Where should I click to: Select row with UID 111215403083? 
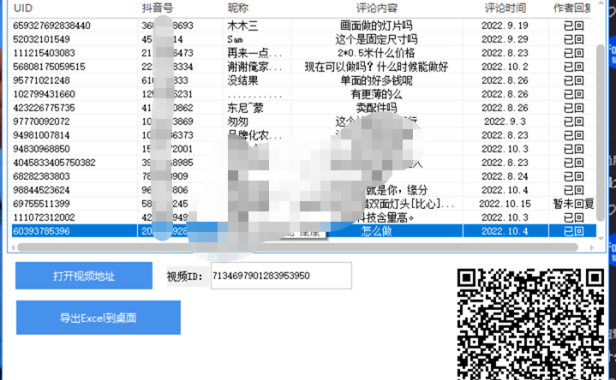[x=304, y=53]
